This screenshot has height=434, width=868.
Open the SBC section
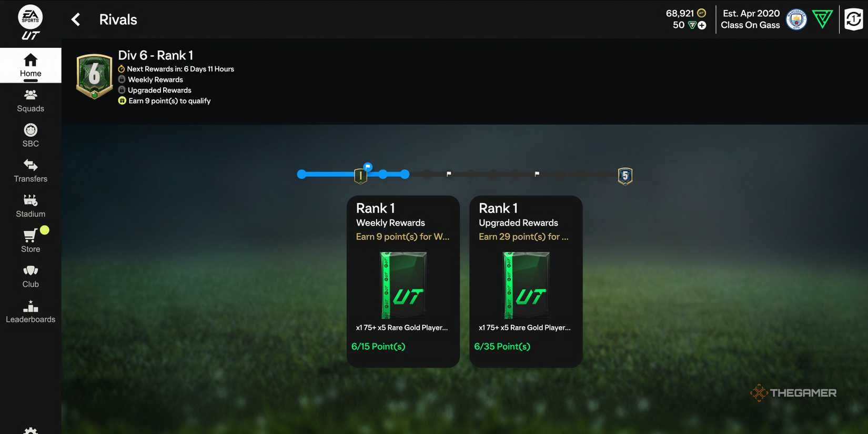(x=31, y=136)
